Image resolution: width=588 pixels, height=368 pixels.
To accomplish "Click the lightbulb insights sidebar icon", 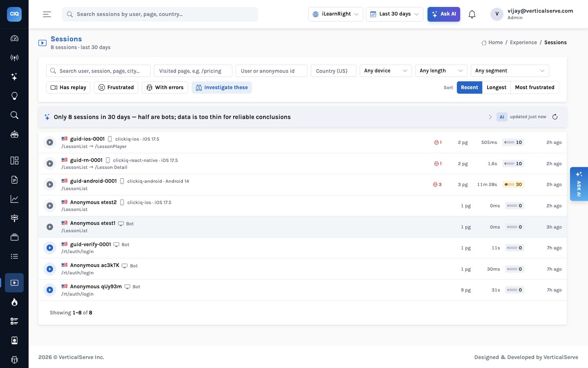I will point(14,96).
